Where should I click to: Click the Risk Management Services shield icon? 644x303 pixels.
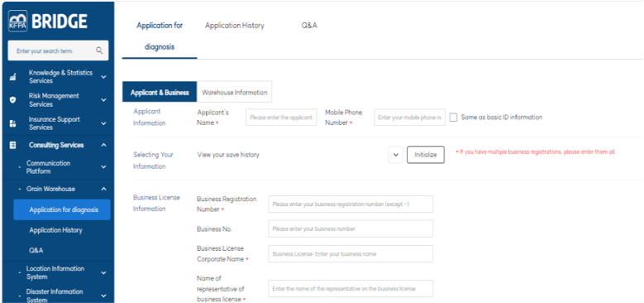pos(12,100)
